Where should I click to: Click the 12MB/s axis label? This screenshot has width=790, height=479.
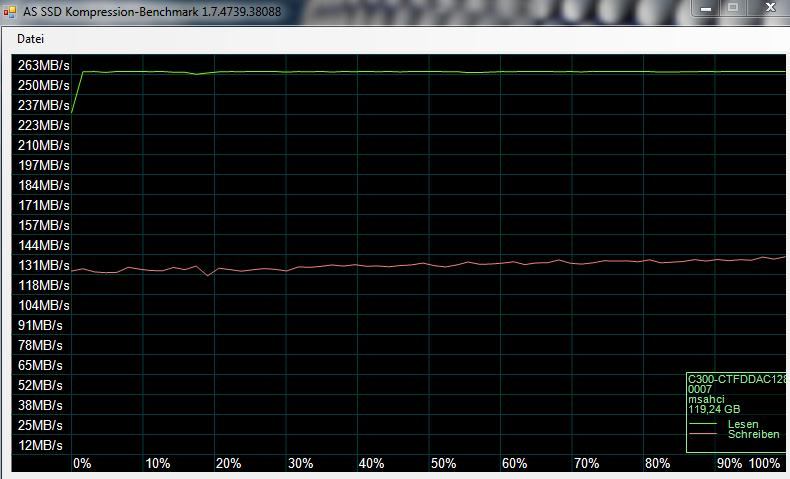point(40,445)
